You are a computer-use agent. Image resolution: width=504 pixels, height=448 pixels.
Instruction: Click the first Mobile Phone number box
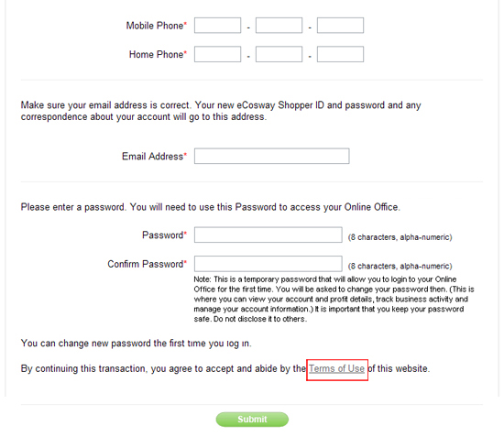[x=217, y=26]
